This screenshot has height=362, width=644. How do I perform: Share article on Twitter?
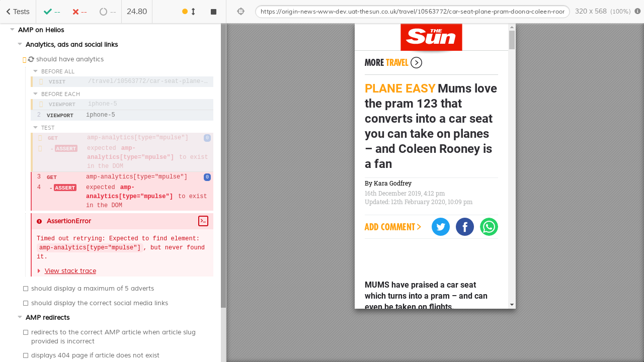click(441, 227)
